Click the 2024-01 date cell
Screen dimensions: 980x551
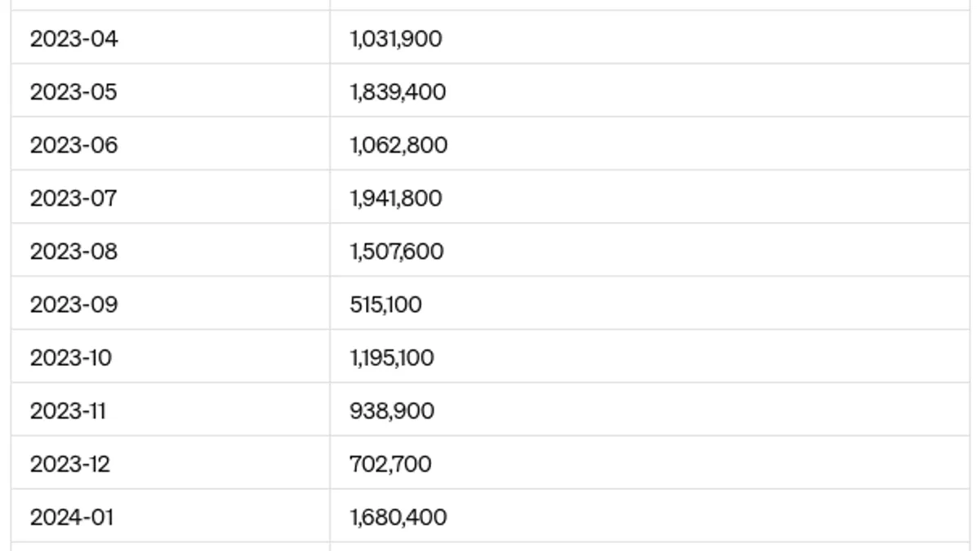pyautogui.click(x=72, y=517)
